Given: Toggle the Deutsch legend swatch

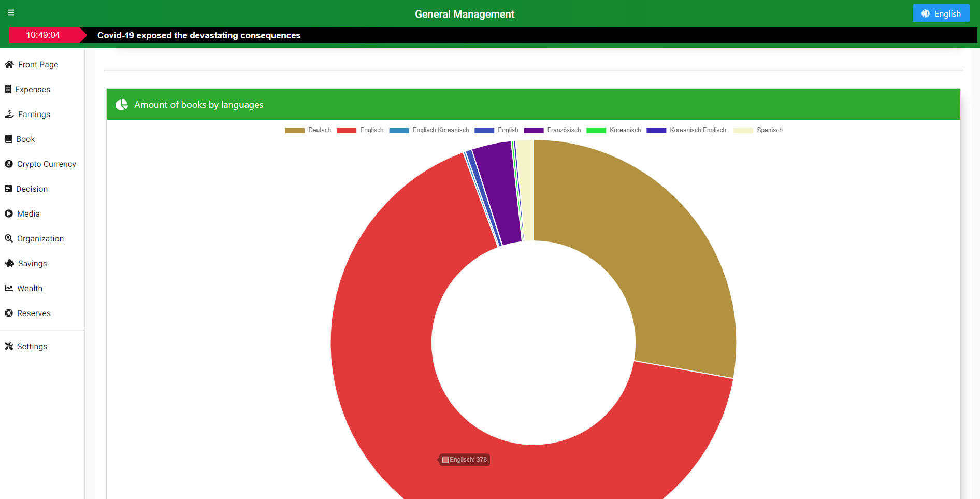Looking at the screenshot, I should (295, 131).
